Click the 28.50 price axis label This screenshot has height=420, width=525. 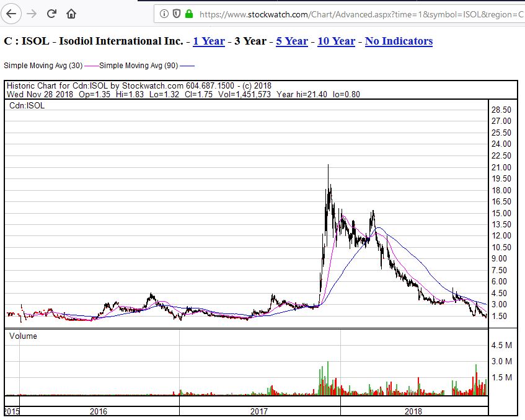pyautogui.click(x=501, y=109)
